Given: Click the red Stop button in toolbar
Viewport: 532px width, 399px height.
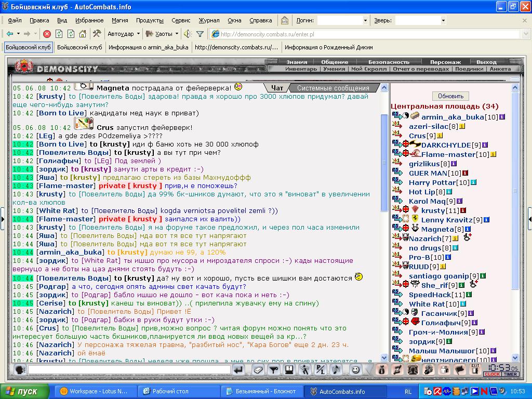Looking at the screenshot, I should click(47, 34).
